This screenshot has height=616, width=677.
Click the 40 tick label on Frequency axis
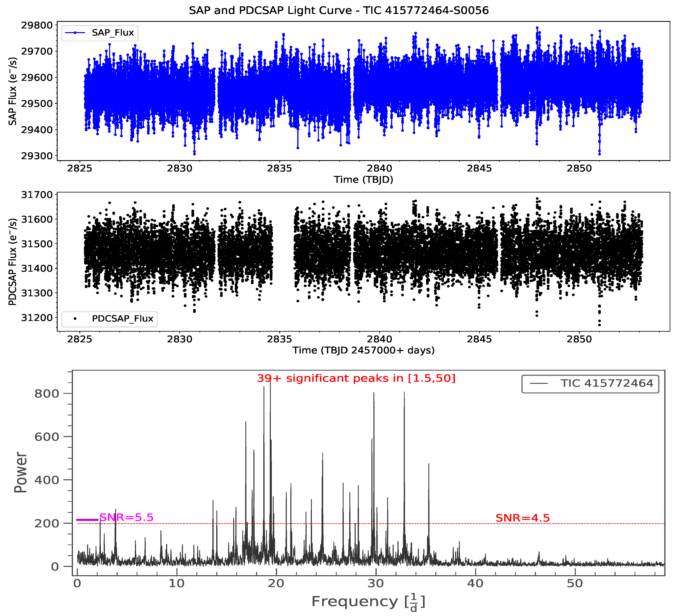click(475, 583)
